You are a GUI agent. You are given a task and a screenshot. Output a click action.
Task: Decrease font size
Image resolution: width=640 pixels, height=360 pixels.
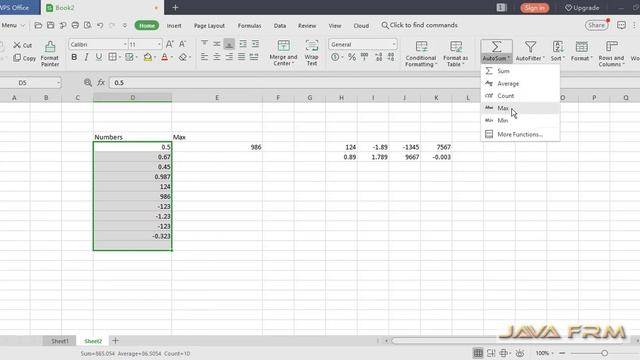[182, 44]
